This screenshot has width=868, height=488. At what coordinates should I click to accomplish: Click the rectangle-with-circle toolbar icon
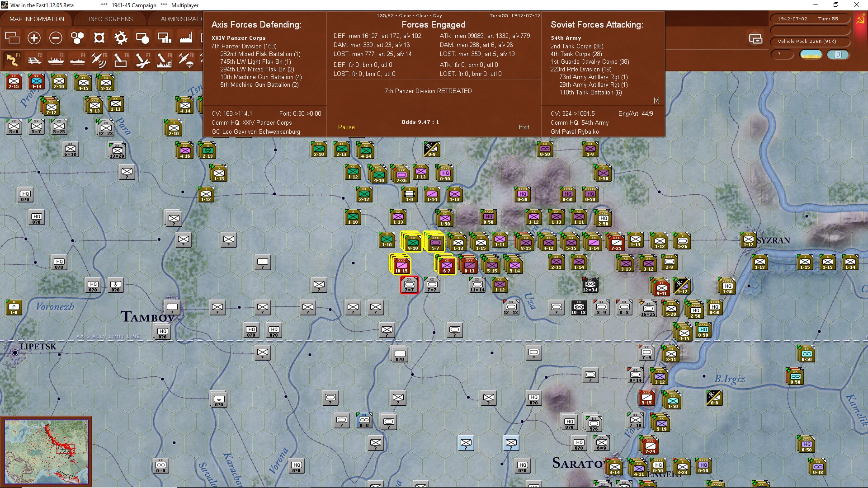(142, 38)
